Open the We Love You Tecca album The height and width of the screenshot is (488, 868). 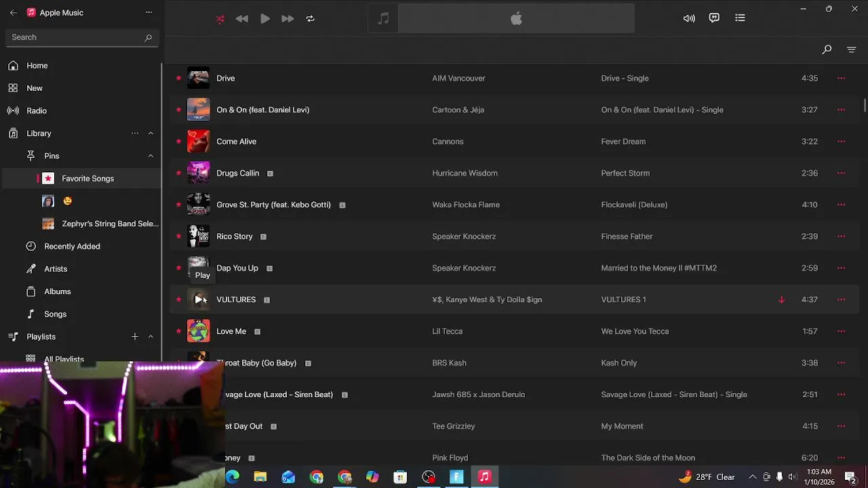(x=635, y=331)
